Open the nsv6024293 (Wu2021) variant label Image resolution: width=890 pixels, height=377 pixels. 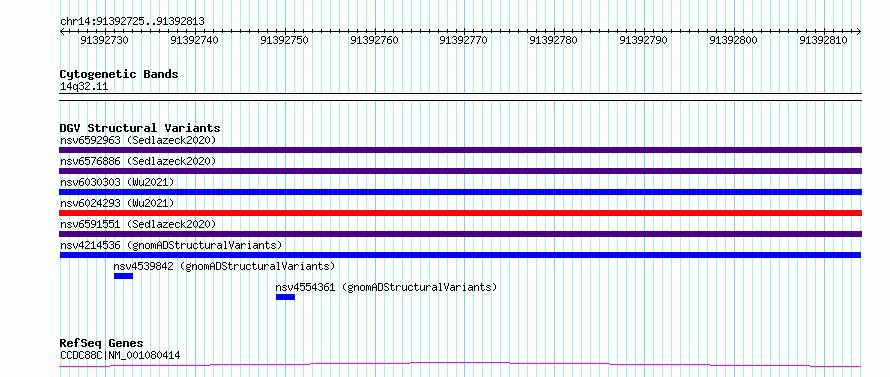[x=117, y=203]
